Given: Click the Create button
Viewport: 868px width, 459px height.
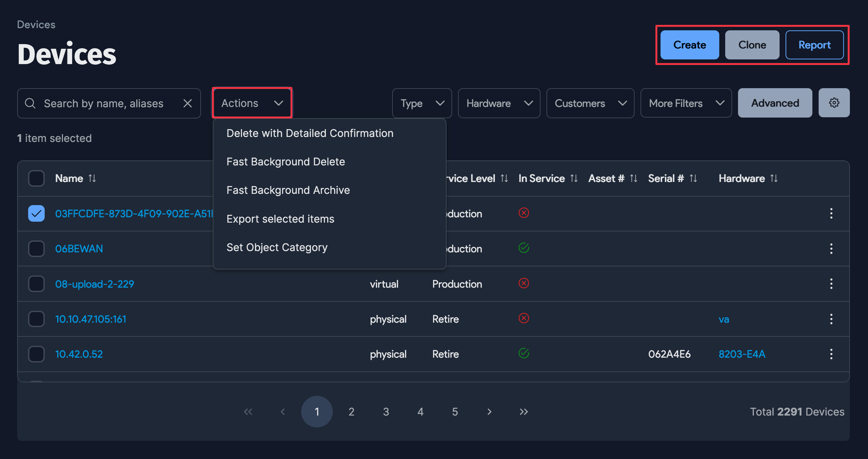Looking at the screenshot, I should (x=689, y=44).
